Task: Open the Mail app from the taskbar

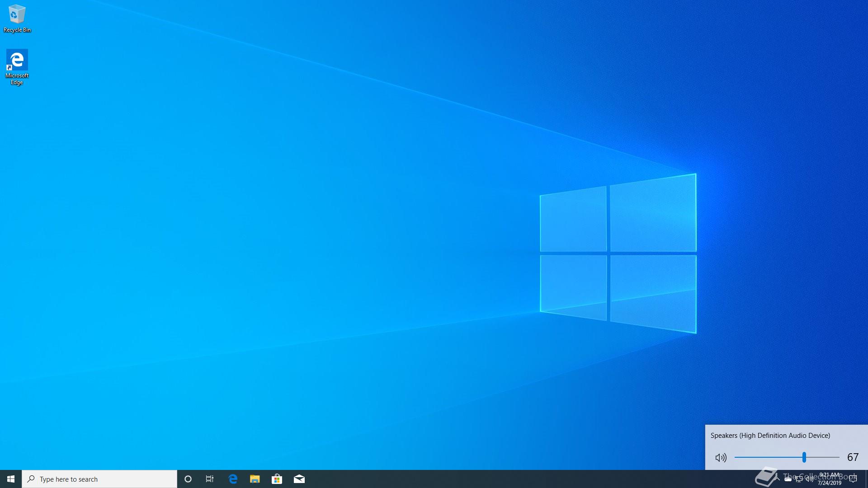Action: [299, 479]
